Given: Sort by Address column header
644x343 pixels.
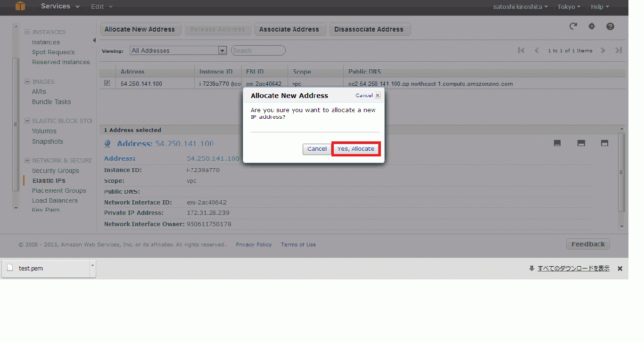Looking at the screenshot, I should pos(132,72).
